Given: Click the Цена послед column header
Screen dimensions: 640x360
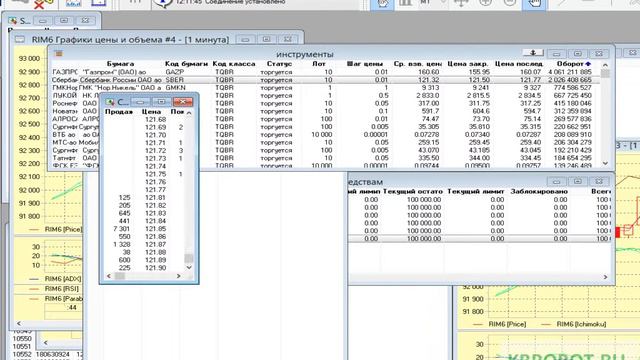Looking at the screenshot, I should [518, 64].
